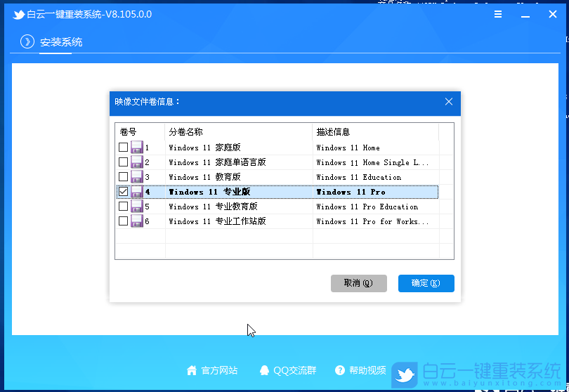Cancel with the 取消 (Q) button
Image resolution: width=569 pixels, height=392 pixels.
tap(358, 283)
